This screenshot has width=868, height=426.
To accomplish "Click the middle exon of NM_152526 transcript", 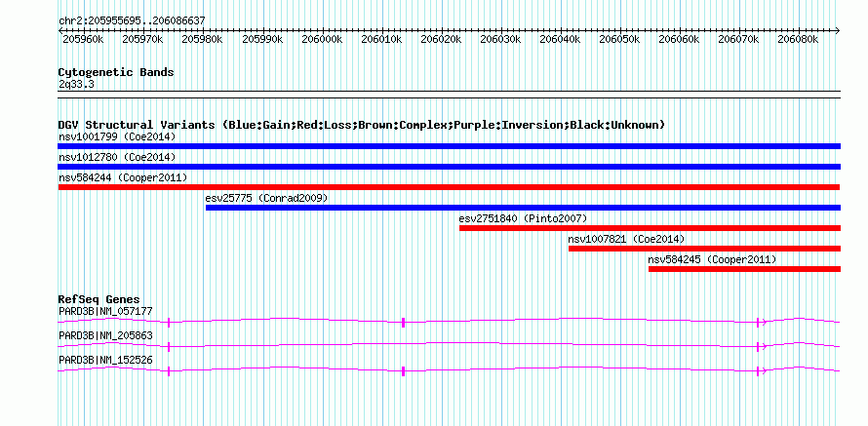I will tap(403, 371).
